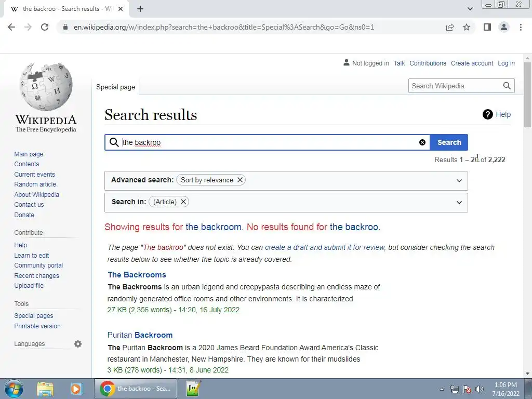Open the Contributions link

coord(428,63)
